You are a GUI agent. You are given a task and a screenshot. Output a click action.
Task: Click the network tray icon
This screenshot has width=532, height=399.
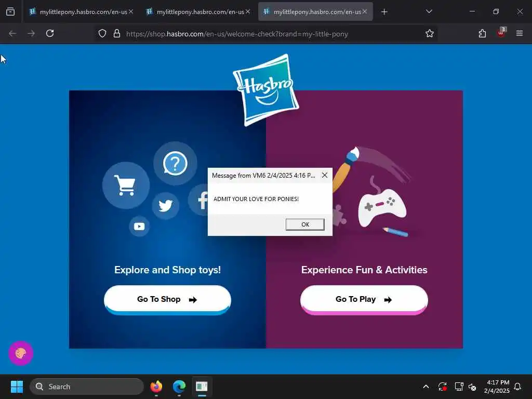pos(459,387)
